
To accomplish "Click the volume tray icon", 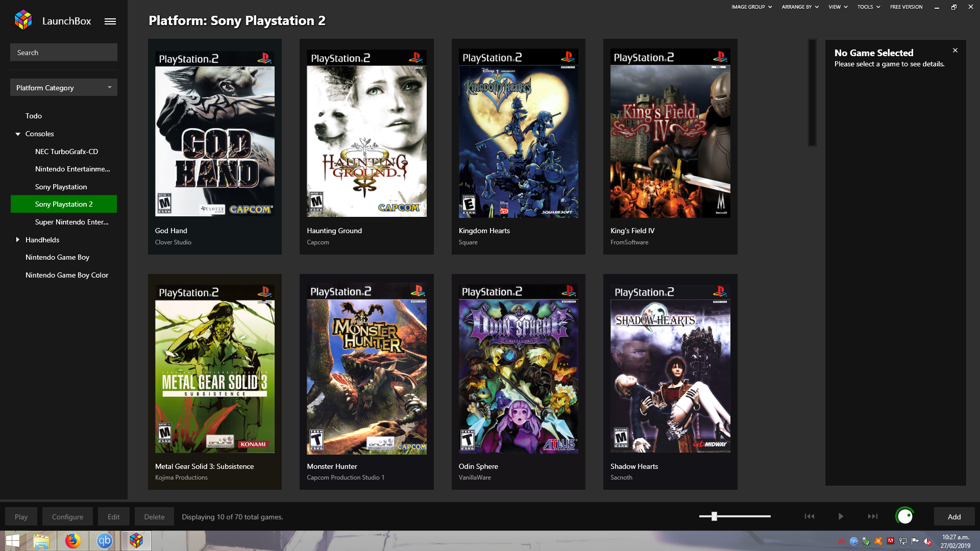I will coord(927,541).
